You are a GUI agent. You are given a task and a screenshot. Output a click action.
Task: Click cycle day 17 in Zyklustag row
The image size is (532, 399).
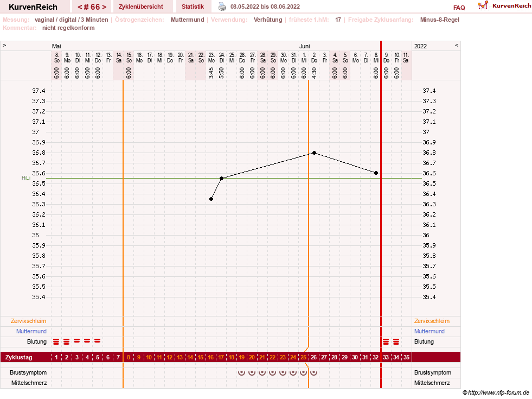221,357
